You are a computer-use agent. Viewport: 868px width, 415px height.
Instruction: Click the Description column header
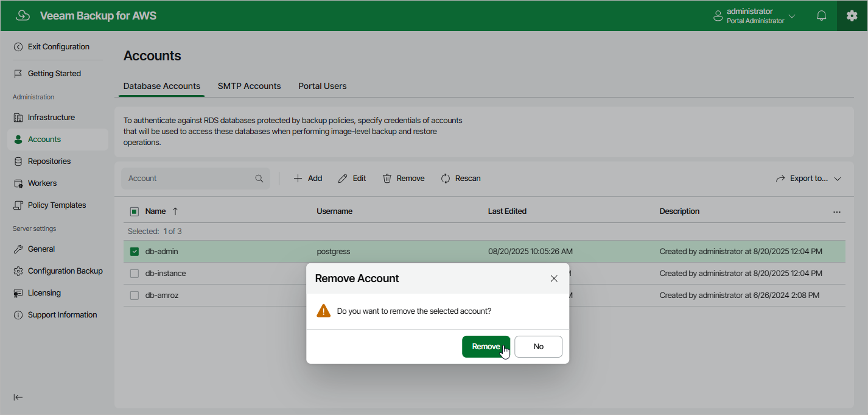[680, 211]
